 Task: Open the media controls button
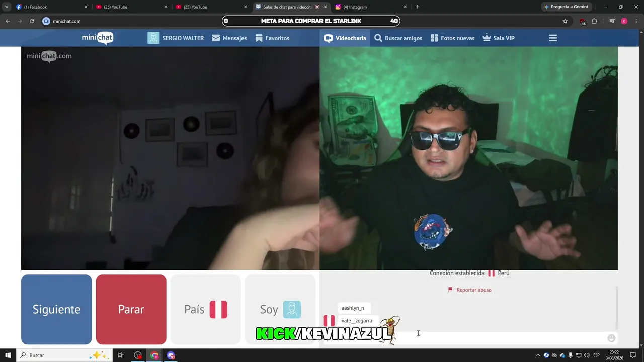pos(612,21)
